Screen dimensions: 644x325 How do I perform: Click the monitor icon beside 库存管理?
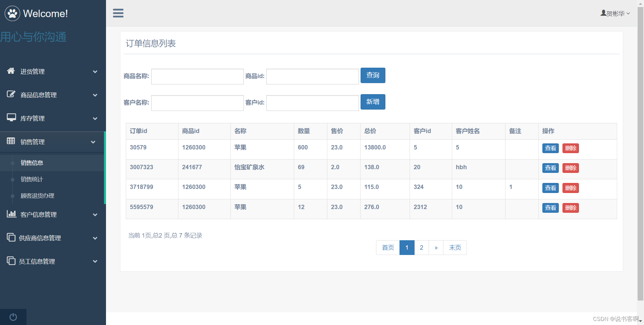[x=11, y=118]
